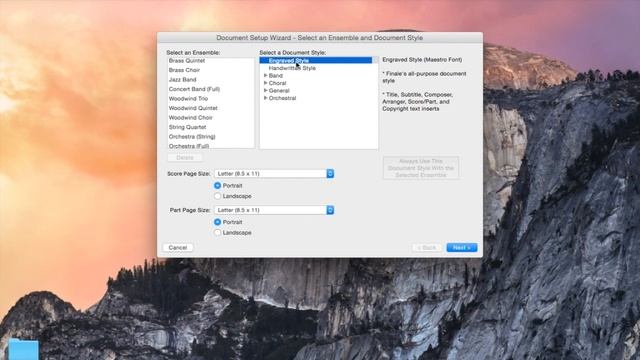The height and width of the screenshot is (360, 640).
Task: Click the Band style label
Action: pyautogui.click(x=276, y=76)
